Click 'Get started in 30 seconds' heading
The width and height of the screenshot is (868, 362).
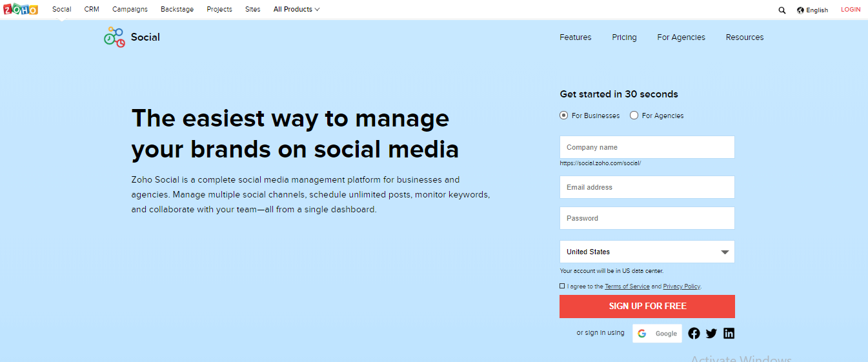click(x=619, y=94)
